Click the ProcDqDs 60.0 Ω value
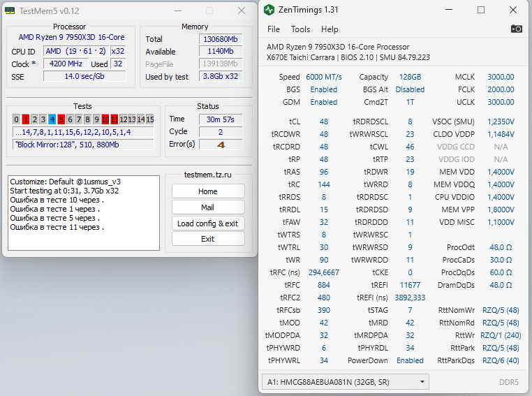This screenshot has height=396, width=532. [501, 272]
